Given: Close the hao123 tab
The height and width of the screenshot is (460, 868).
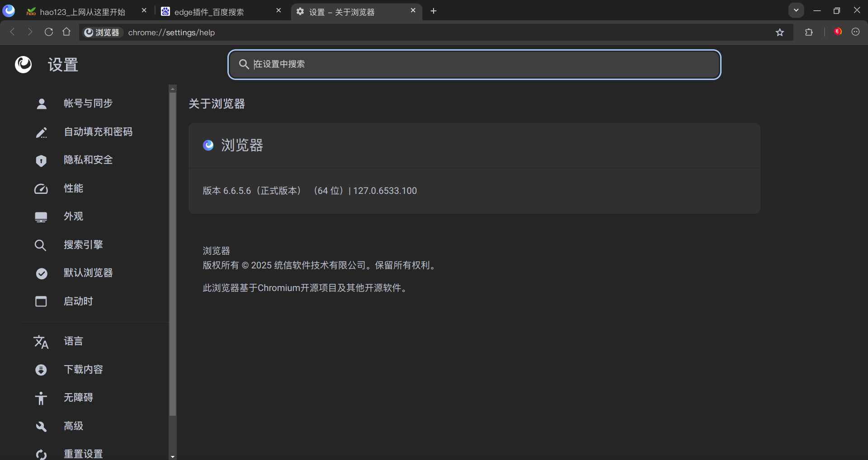Looking at the screenshot, I should [144, 10].
